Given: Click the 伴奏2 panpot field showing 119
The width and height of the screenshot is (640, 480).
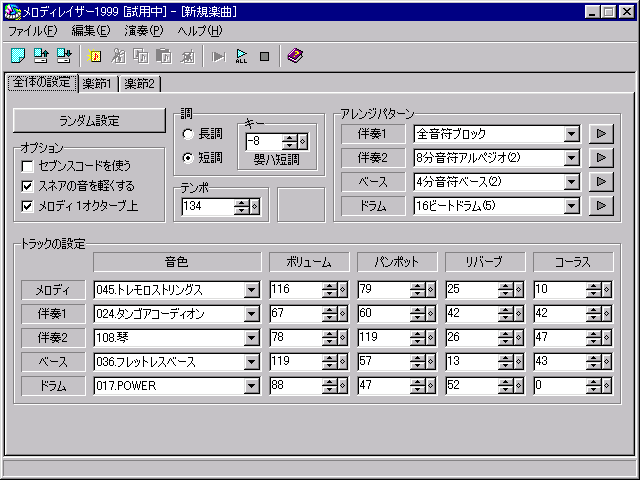Looking at the screenshot, I should tap(384, 338).
